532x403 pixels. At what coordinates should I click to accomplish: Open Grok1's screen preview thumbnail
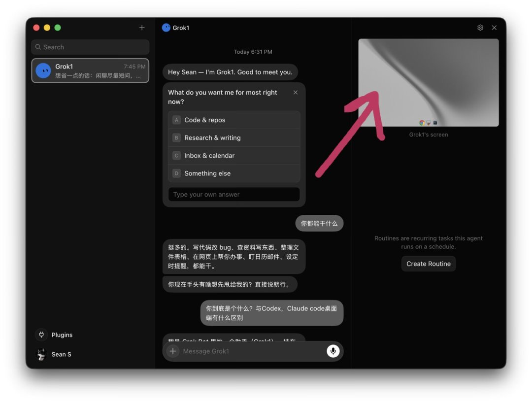[429, 82]
